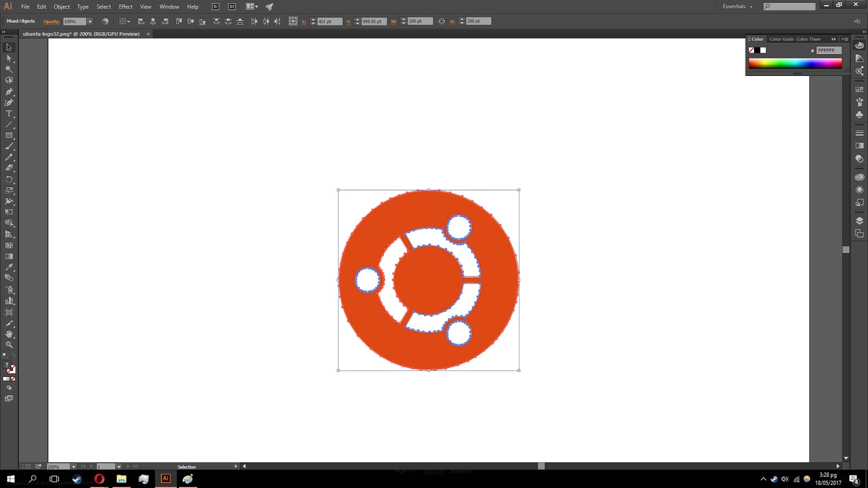Screen dimensions: 868x488
Task: Pick a color from the spectrum bar
Action: [x=795, y=63]
